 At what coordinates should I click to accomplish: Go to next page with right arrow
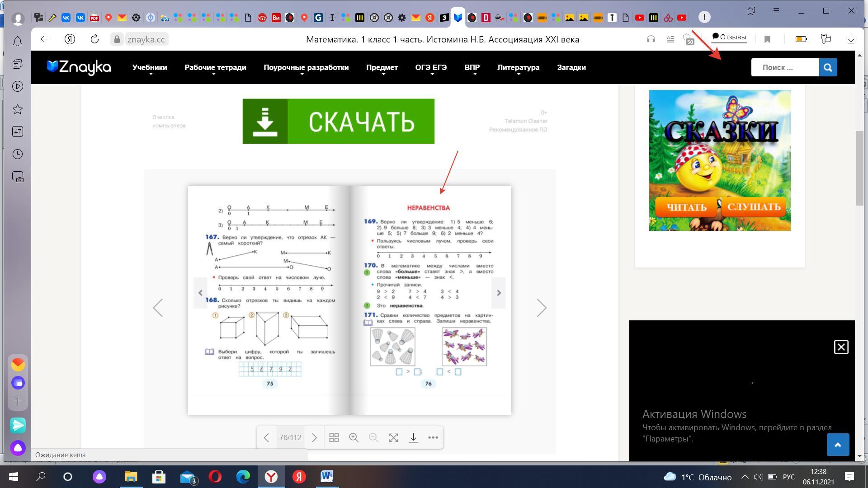542,308
